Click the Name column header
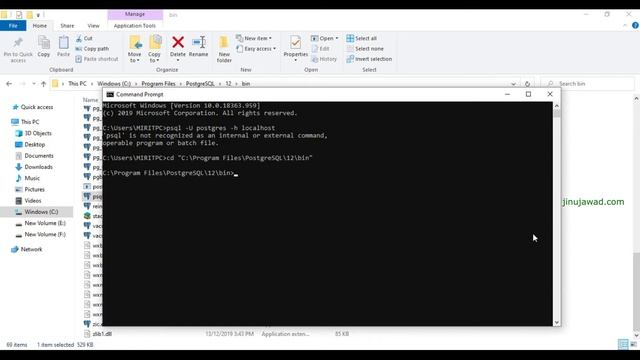This screenshot has height=360, width=640. point(91,100)
